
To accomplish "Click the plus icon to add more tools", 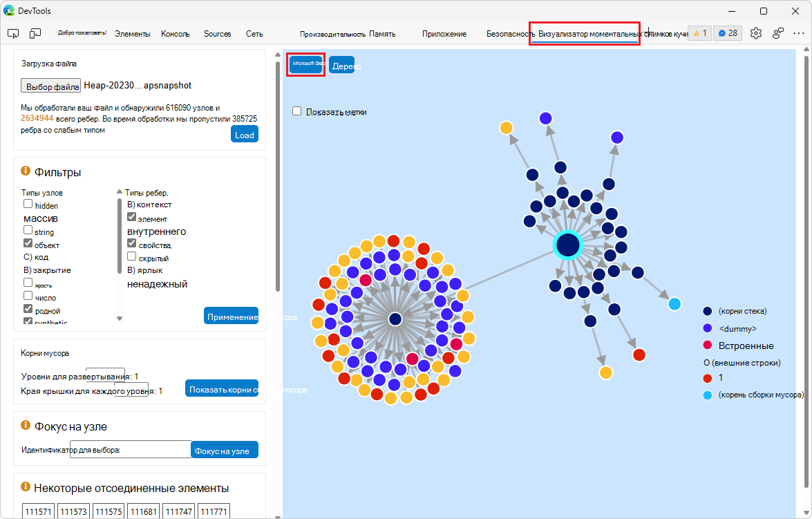I will [648, 33].
